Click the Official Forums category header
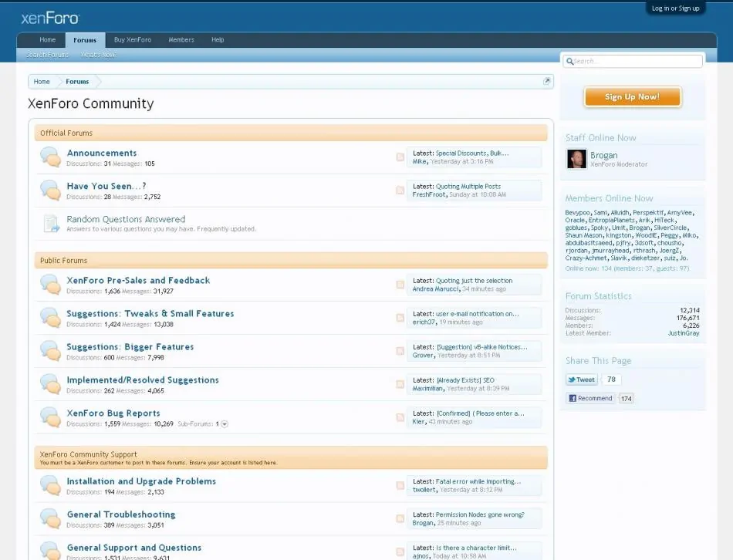The width and height of the screenshot is (733, 560). 291,133
